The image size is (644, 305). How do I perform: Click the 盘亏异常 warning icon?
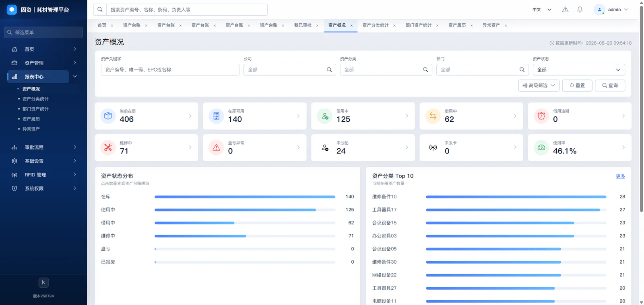coord(216,147)
